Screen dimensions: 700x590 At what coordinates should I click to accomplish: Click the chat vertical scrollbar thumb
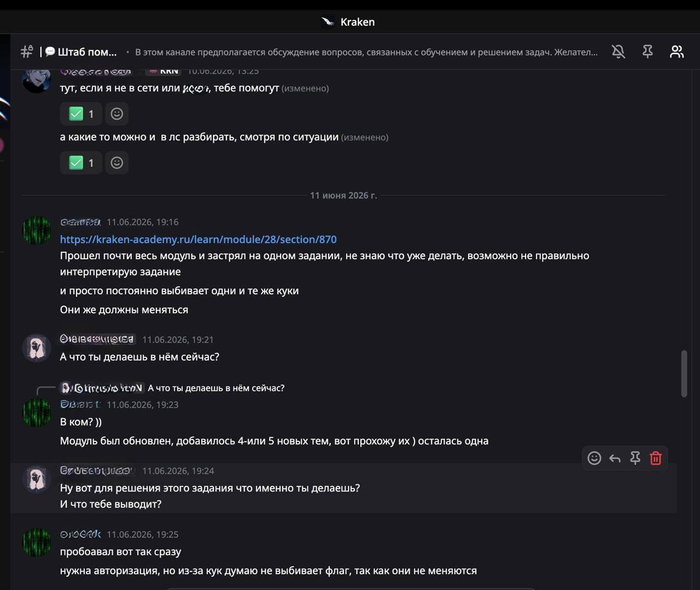(684, 374)
